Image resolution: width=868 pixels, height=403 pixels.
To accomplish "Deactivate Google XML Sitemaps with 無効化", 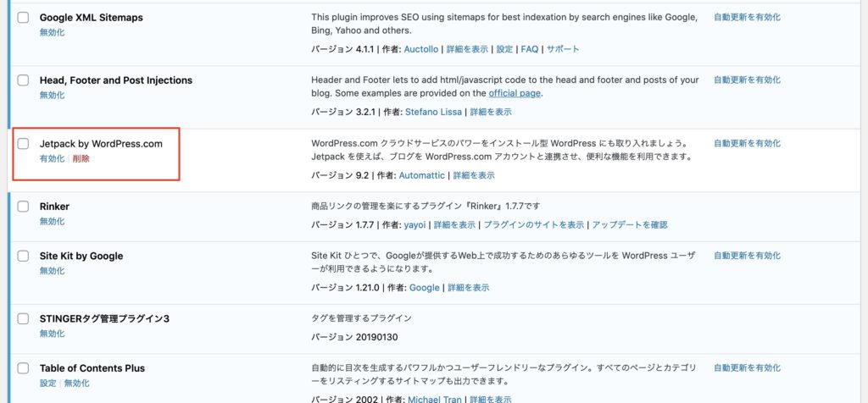I will coord(52,32).
